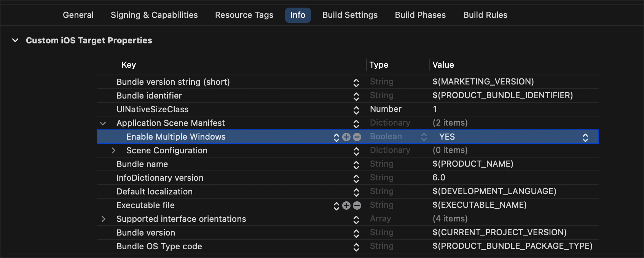The image size is (644, 258).
Task: Expand the Scene Configuration dictionary
Action: [x=113, y=151]
